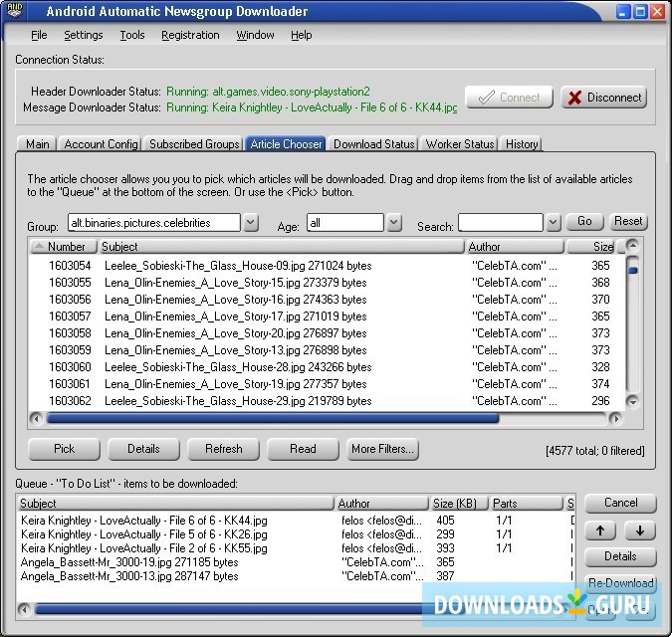Click queue list scroll left arrow
The height and width of the screenshot is (637, 672).
point(24,609)
